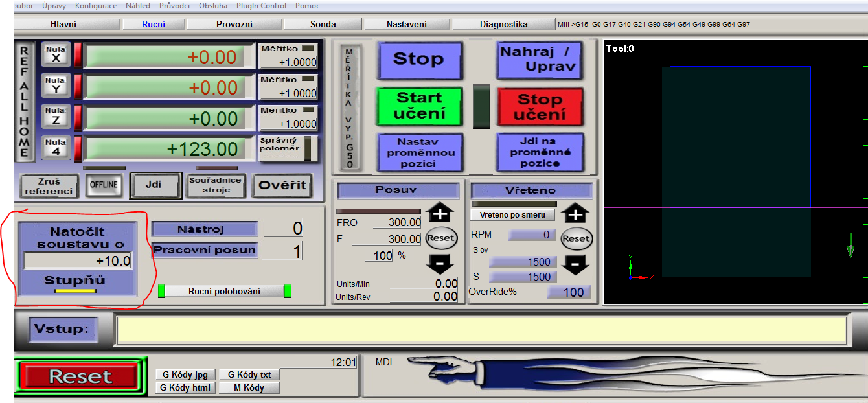Decrease feed rate with Posuv minus arrow
Screen dimensions: 868x403
[x=440, y=264]
